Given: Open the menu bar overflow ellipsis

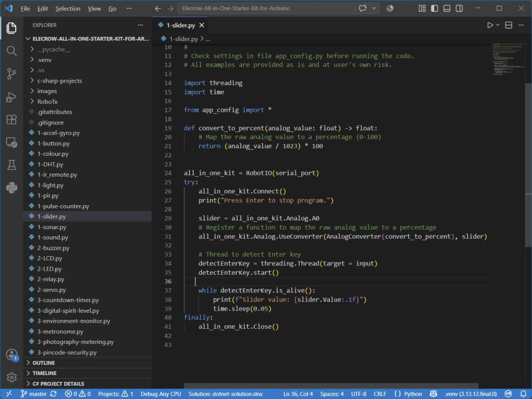Looking at the screenshot, I should [x=129, y=8].
